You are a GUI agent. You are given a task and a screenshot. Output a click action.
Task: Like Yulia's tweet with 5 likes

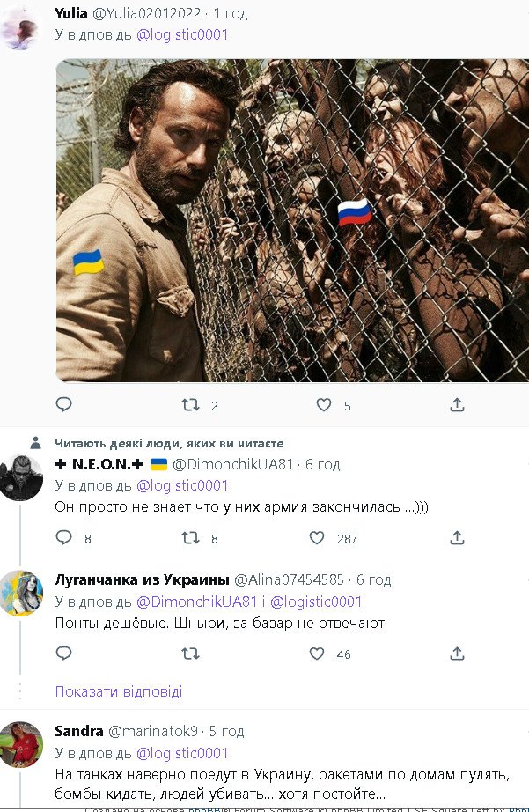[324, 404]
